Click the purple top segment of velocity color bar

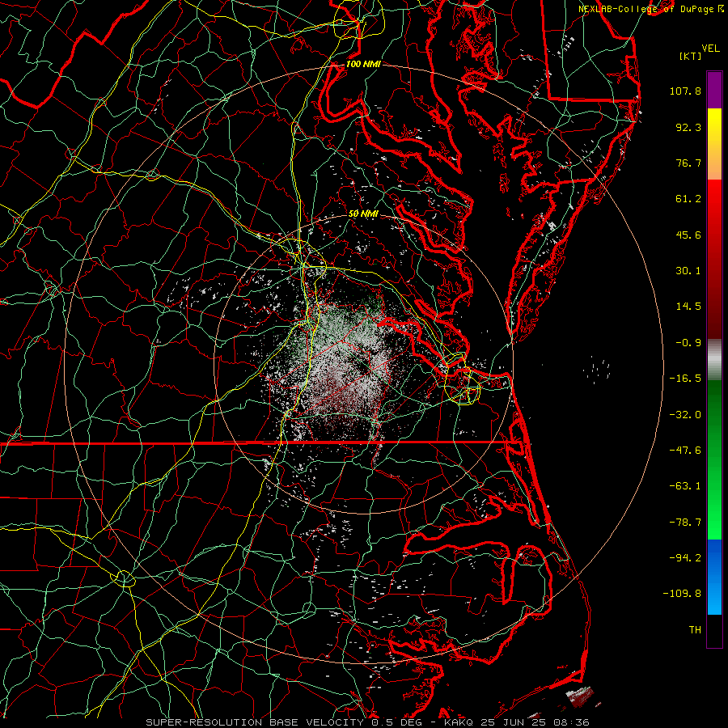click(x=714, y=90)
